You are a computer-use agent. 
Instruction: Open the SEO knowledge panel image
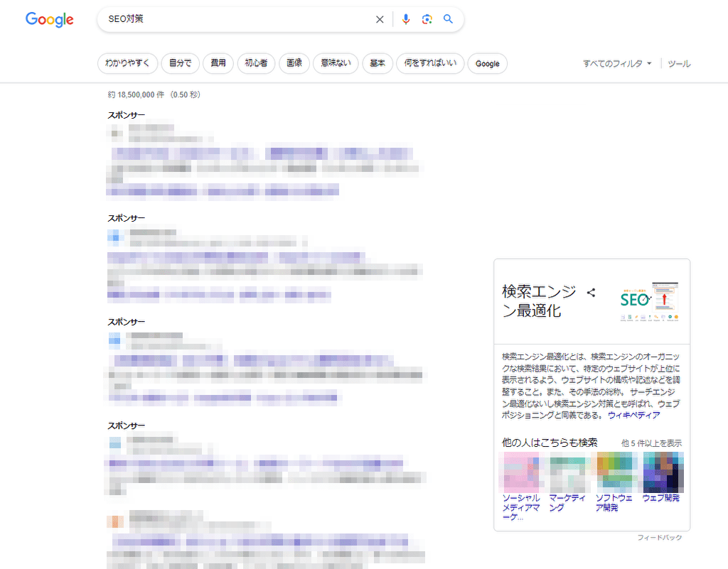pos(650,301)
